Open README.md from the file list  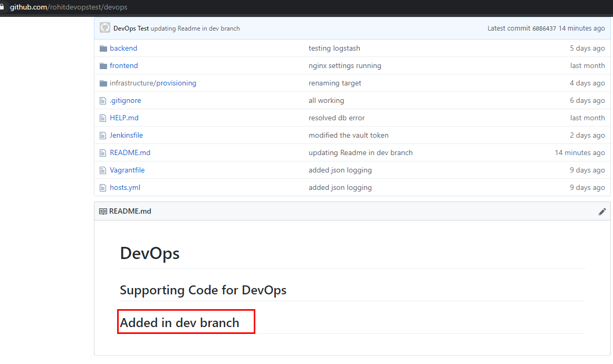click(130, 152)
